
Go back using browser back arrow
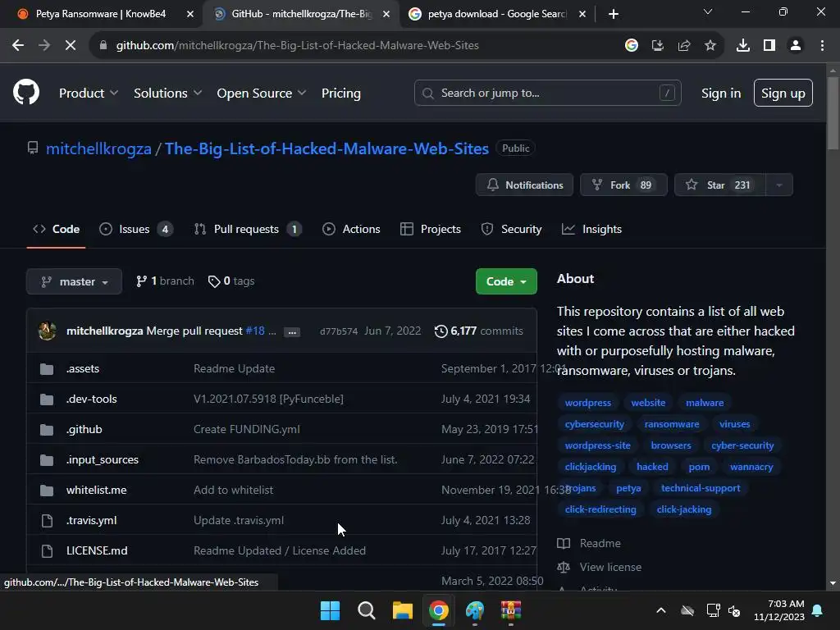[x=18, y=46]
